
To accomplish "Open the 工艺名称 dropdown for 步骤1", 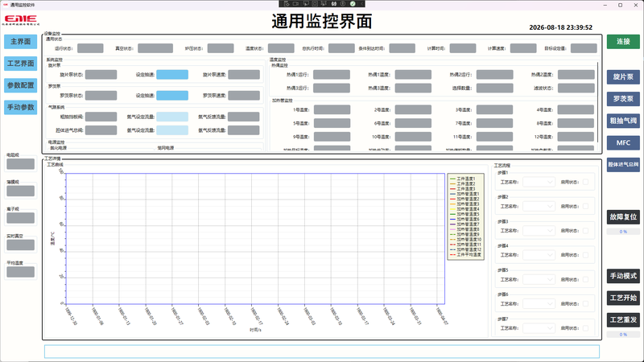I will [x=539, y=182].
